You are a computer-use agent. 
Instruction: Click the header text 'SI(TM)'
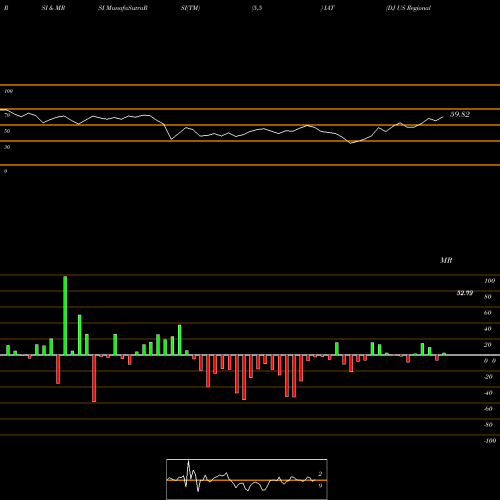pyautogui.click(x=190, y=8)
